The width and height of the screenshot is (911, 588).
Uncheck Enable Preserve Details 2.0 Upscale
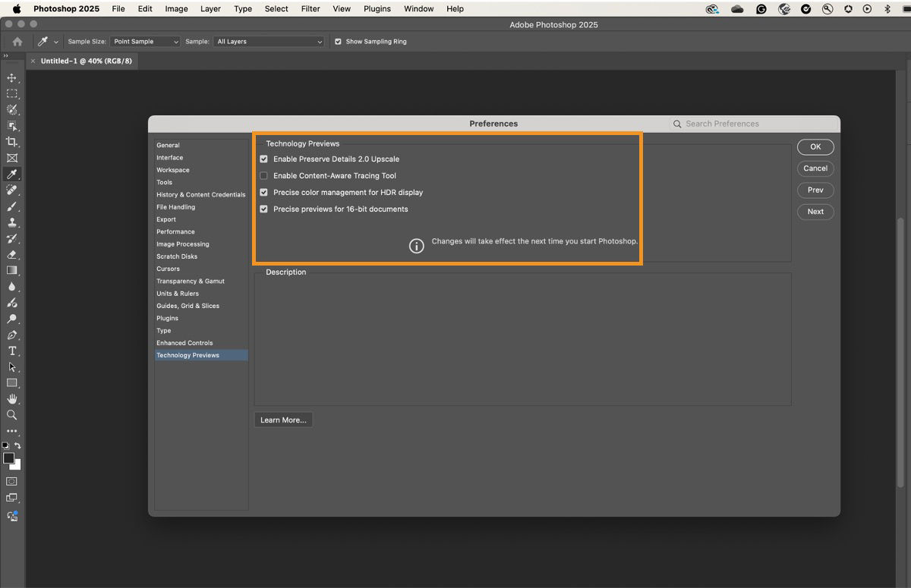[x=263, y=159]
